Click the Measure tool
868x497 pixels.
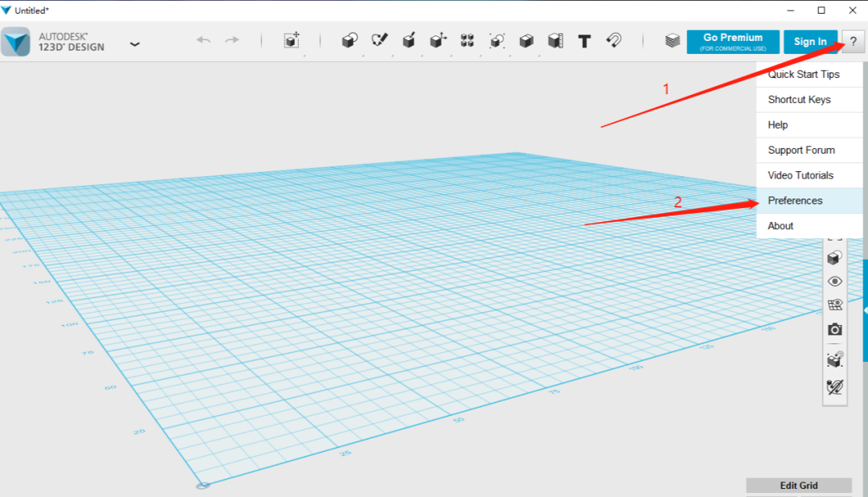[x=555, y=39]
